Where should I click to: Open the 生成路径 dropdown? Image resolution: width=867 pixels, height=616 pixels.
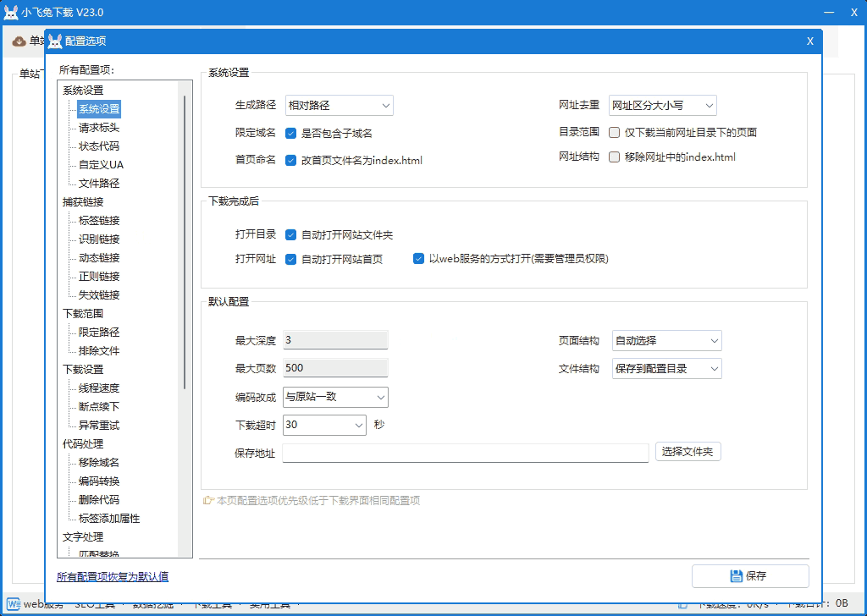tap(339, 106)
